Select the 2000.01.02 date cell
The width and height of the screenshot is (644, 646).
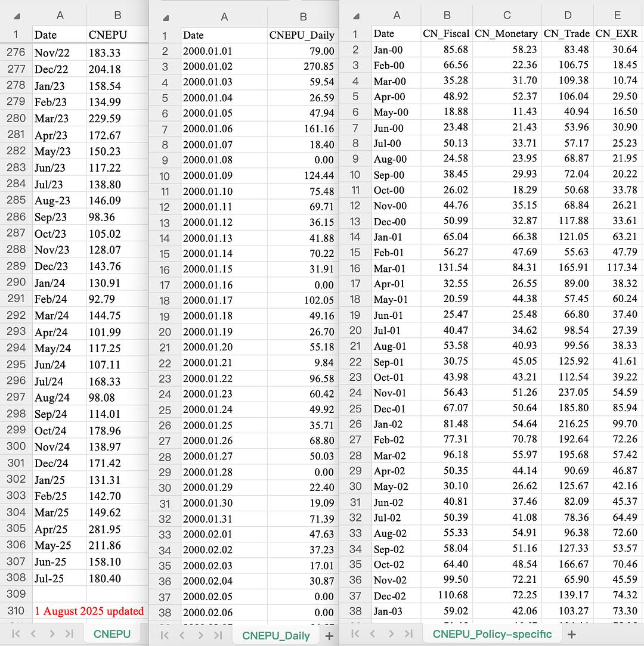click(x=224, y=66)
